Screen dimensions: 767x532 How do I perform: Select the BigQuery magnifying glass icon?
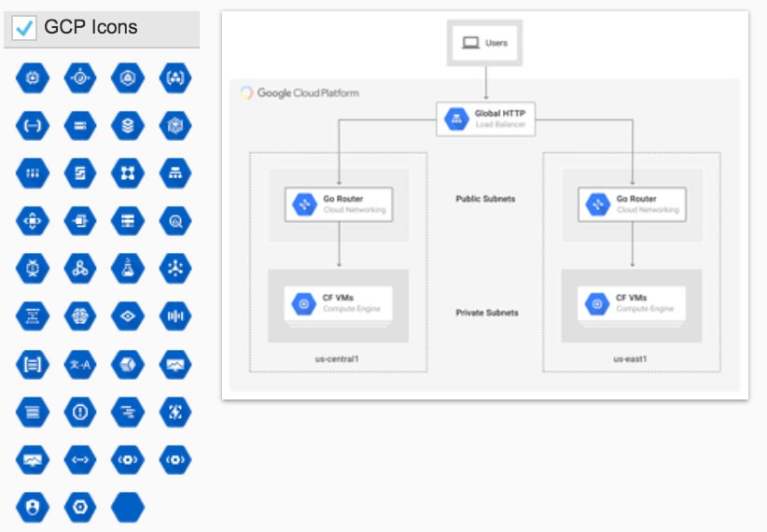[175, 221]
